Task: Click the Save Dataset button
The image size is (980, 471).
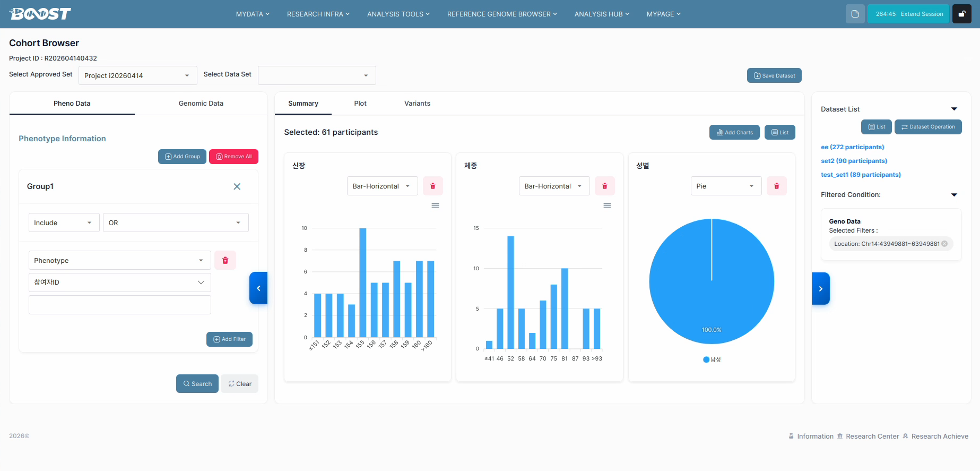Action: click(774, 75)
